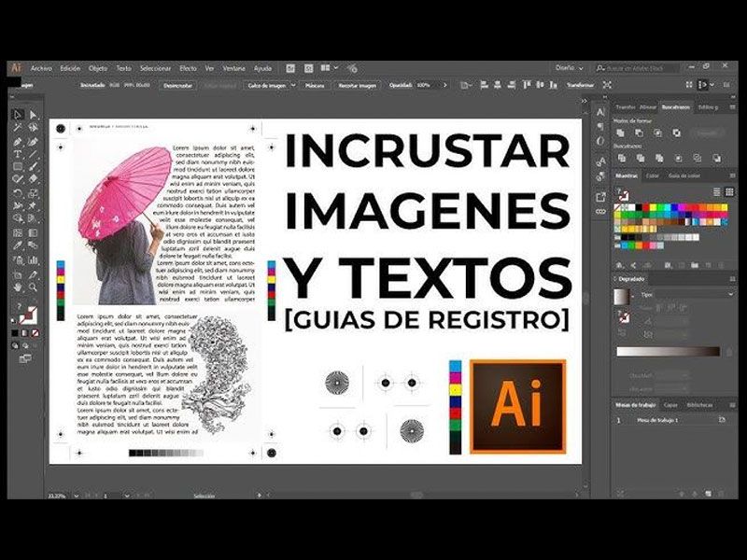Open the arrange documents dropdown
The height and width of the screenshot is (560, 747).
coord(330,68)
